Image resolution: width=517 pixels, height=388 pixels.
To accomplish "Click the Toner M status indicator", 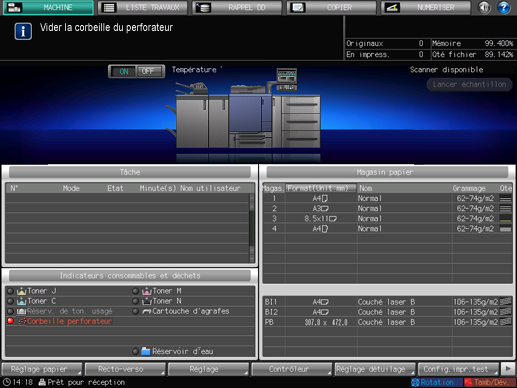I will 135,291.
